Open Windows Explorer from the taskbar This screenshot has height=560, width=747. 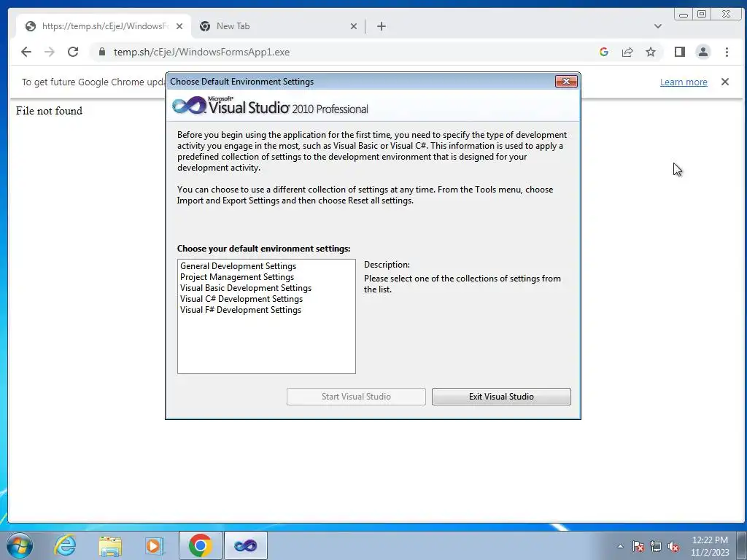(x=110, y=545)
